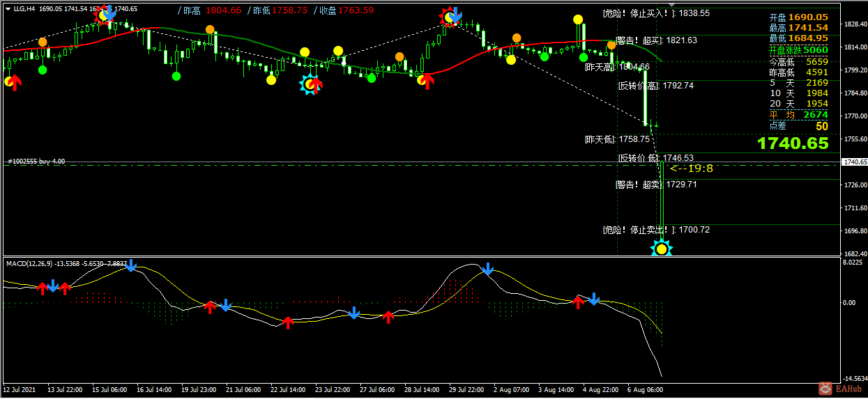Screen dimensions: 868x399
Task: Select the top header 昨低 1758.75 text
Action: [277, 10]
